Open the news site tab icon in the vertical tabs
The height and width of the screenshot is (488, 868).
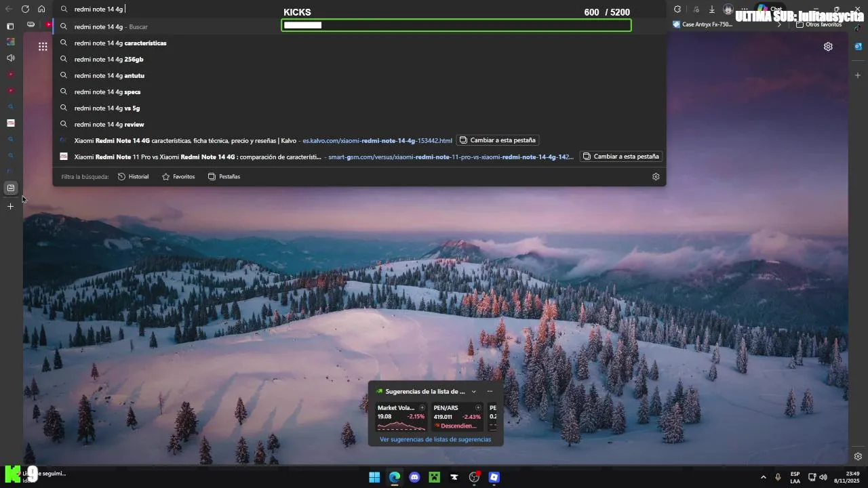(x=10, y=123)
